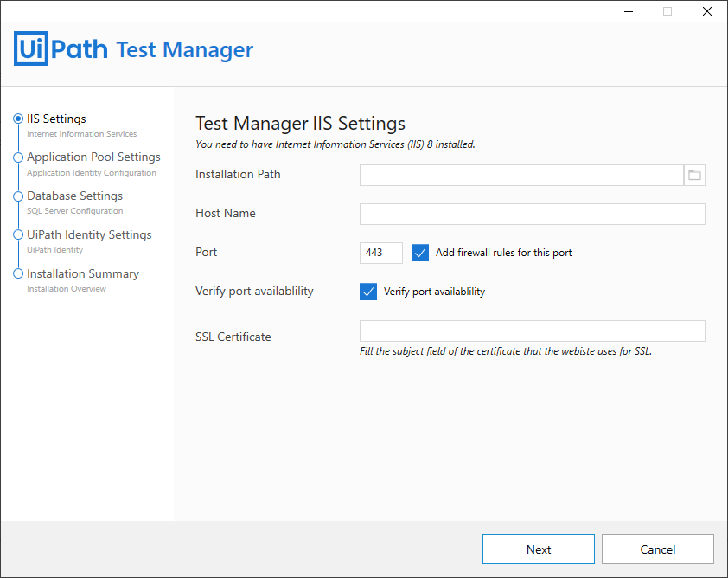The height and width of the screenshot is (578, 728).
Task: Focus the Port field showing 443
Action: coord(381,253)
